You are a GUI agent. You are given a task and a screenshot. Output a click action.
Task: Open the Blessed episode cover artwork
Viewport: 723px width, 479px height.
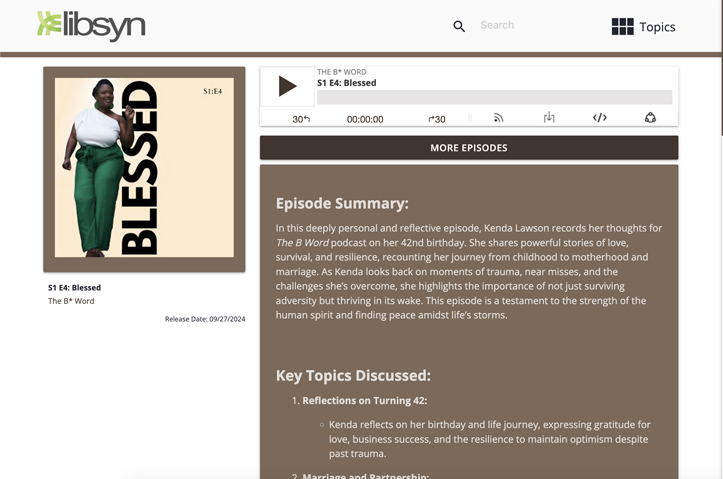[144, 169]
